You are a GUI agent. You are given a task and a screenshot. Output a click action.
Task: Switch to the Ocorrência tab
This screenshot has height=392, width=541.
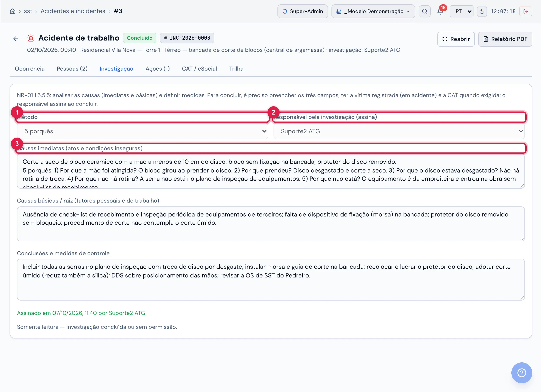coord(30,69)
